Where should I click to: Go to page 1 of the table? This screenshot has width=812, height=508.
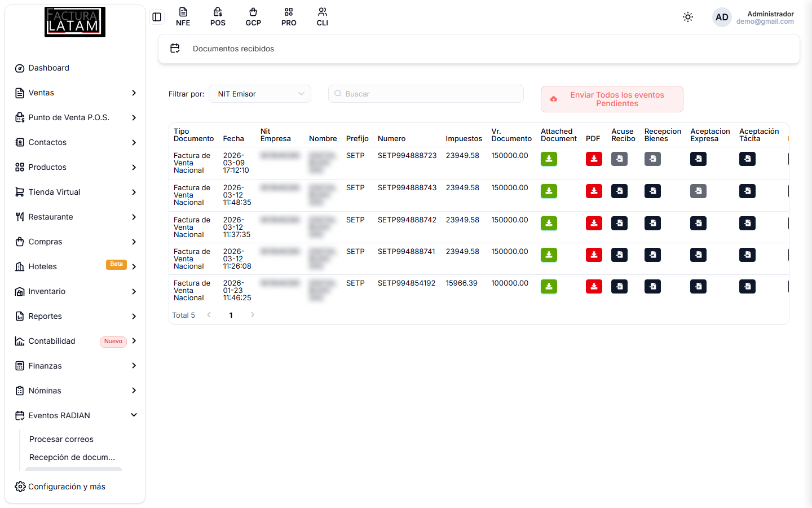(231, 315)
